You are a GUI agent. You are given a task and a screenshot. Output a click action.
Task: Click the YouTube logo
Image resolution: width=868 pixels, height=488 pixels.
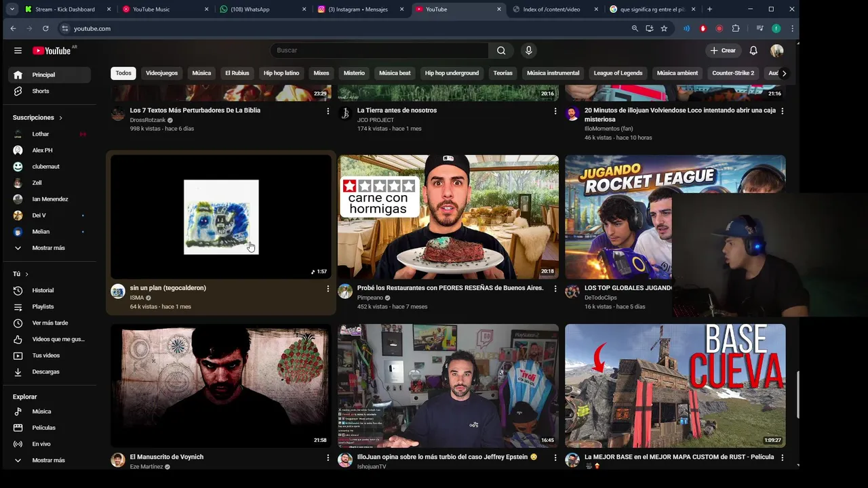point(52,51)
